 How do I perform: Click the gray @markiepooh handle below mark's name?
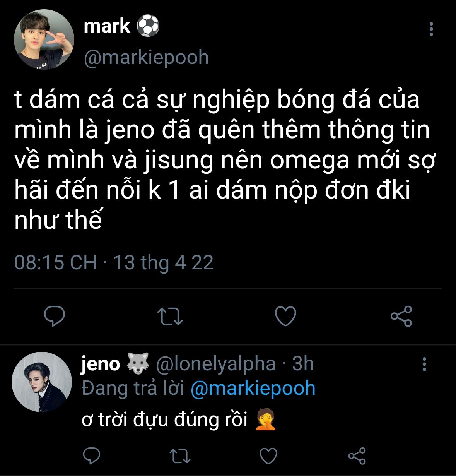(x=146, y=58)
